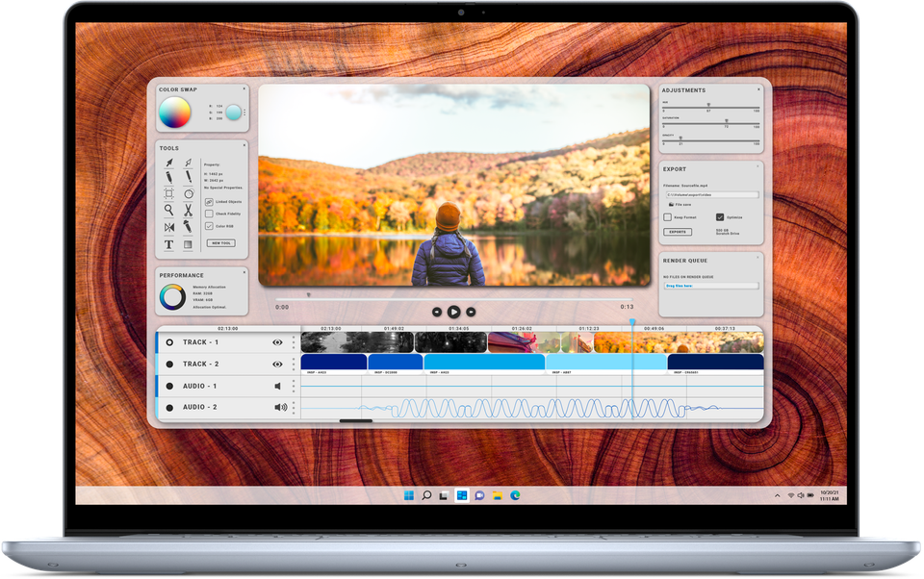
Task: Select the mirror flip tool
Action: point(169,227)
